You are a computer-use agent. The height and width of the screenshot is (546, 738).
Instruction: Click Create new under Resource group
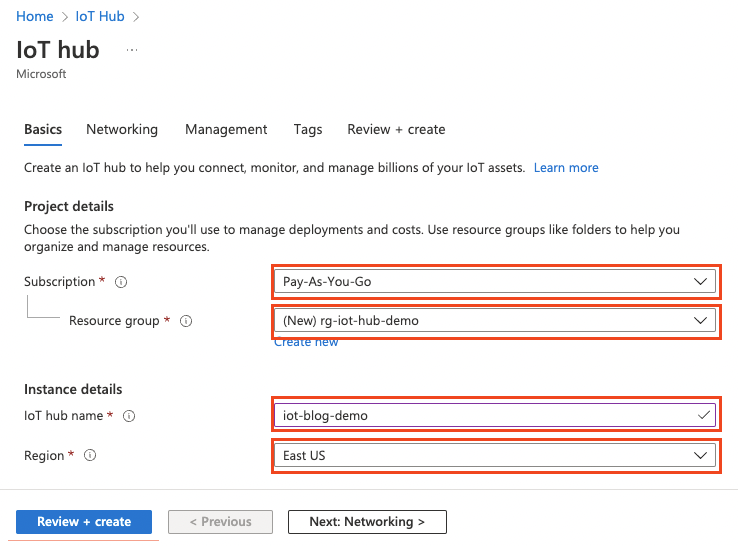[306, 342]
